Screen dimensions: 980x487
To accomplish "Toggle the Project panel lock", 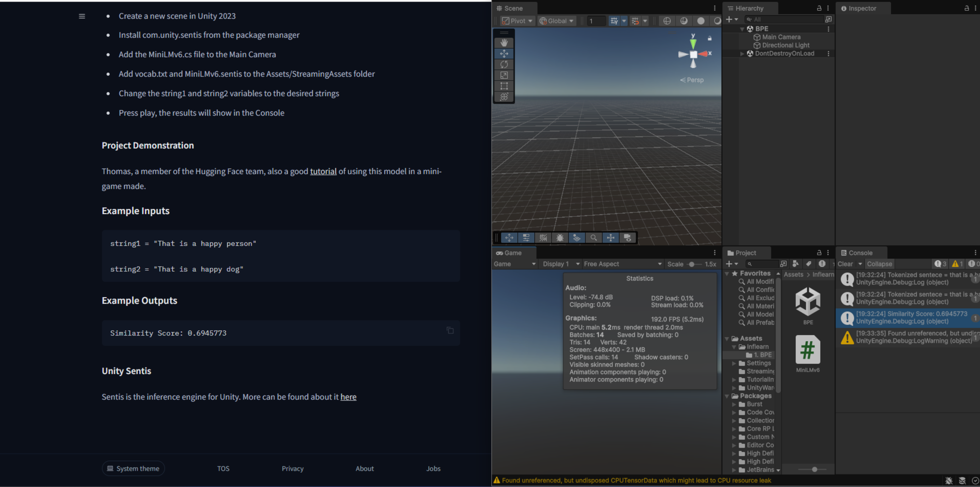I will coord(819,253).
